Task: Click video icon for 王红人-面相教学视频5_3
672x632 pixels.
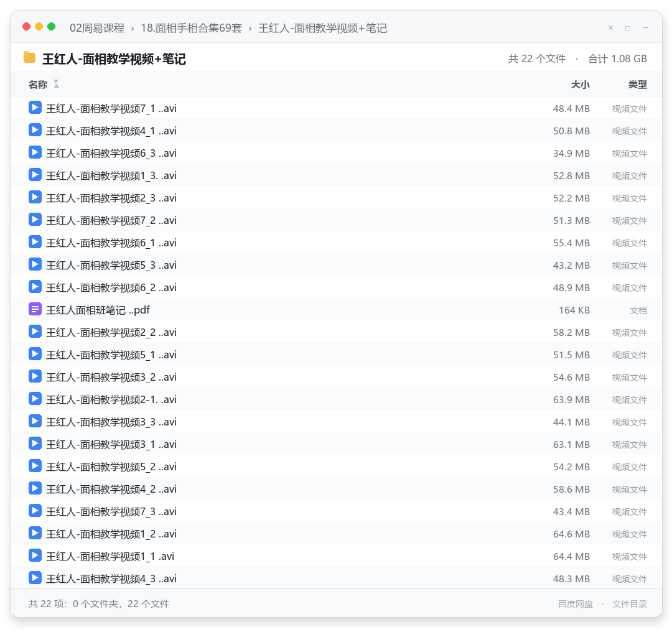Action: coord(35,264)
